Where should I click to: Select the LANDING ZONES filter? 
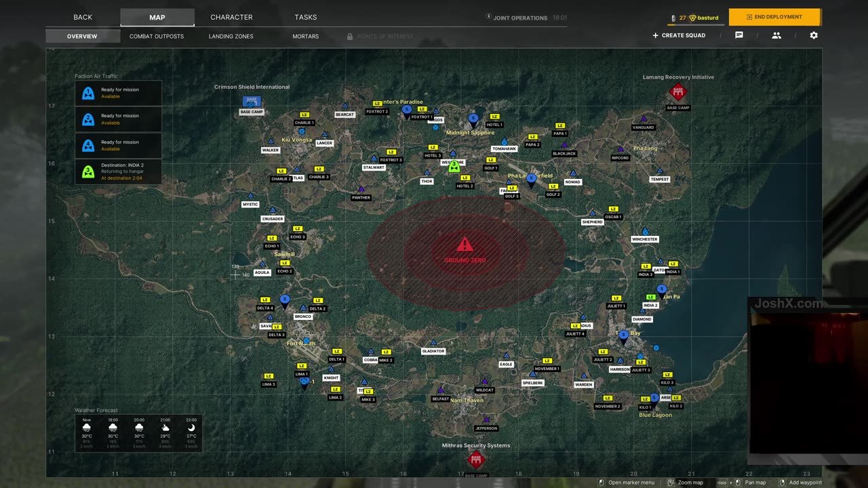coord(231,36)
